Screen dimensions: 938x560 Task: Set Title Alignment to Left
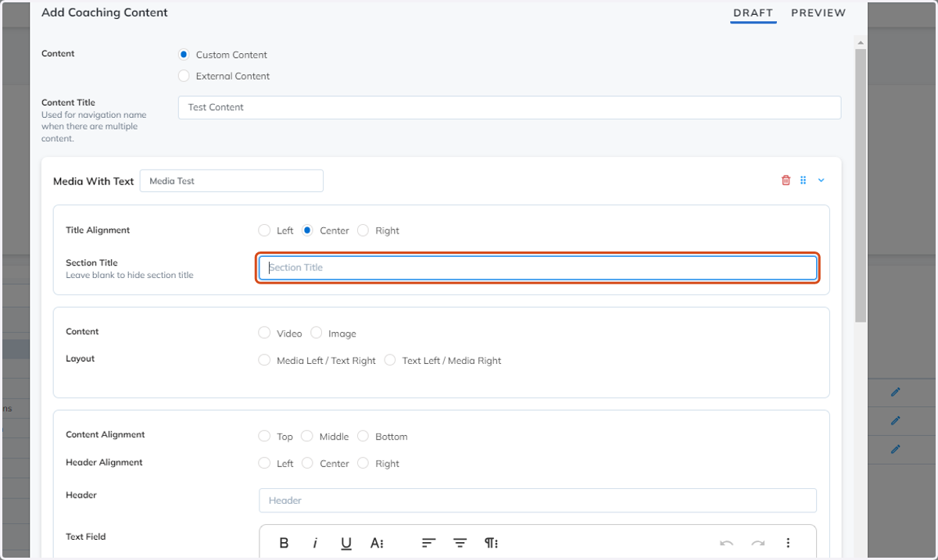click(x=264, y=230)
